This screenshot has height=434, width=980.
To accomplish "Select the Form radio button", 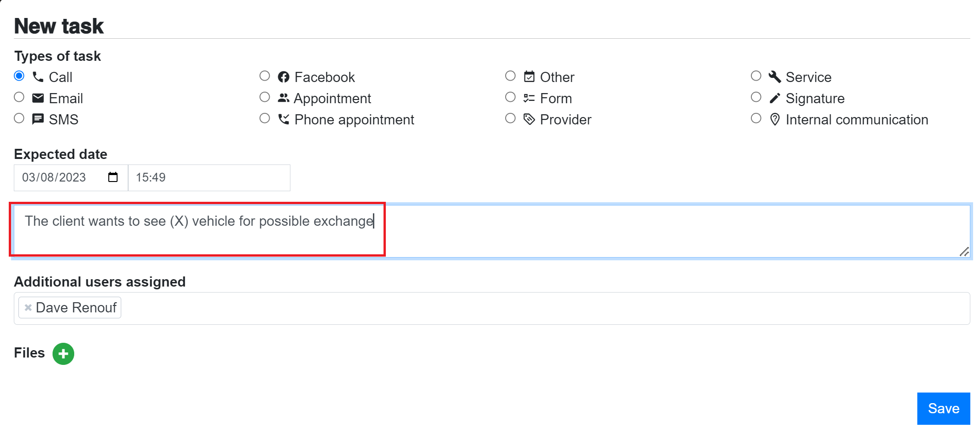I will tap(510, 97).
